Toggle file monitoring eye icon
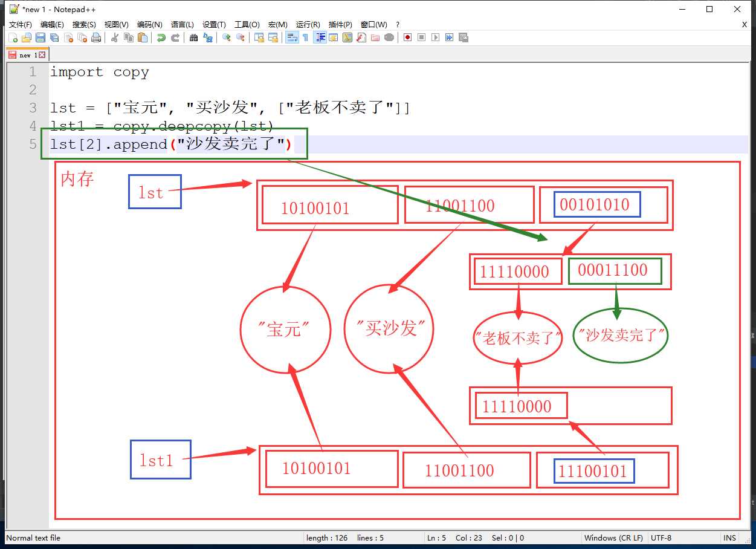This screenshot has width=756, height=549. (x=389, y=37)
